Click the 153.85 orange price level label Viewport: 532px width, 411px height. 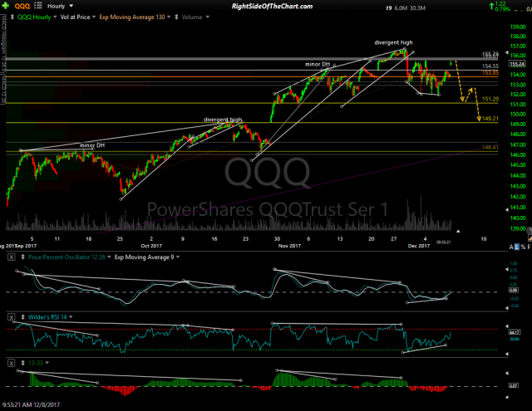490,73
